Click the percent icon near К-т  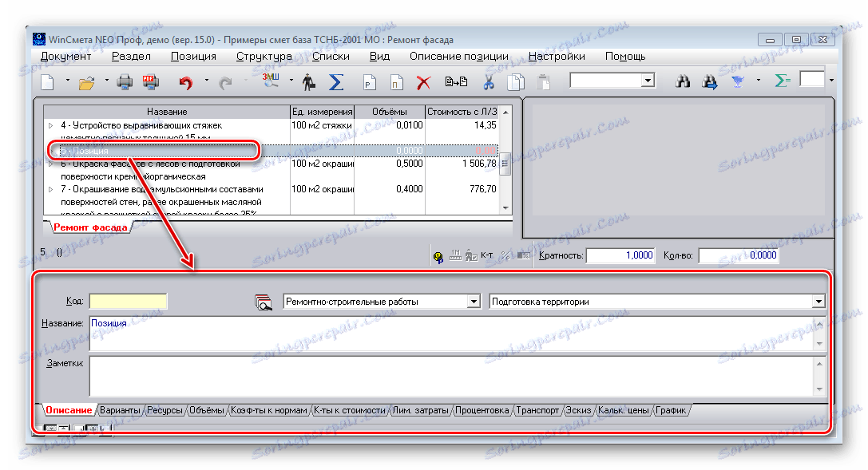[x=505, y=255]
